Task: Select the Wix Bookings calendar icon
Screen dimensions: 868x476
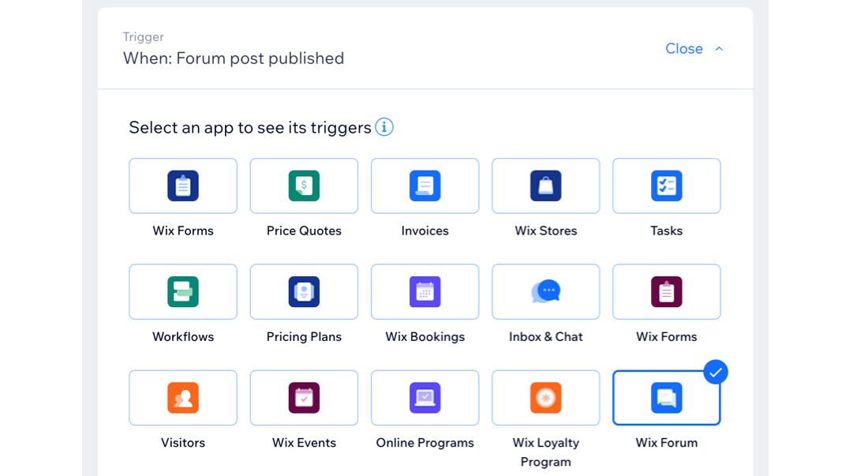Action: point(425,292)
